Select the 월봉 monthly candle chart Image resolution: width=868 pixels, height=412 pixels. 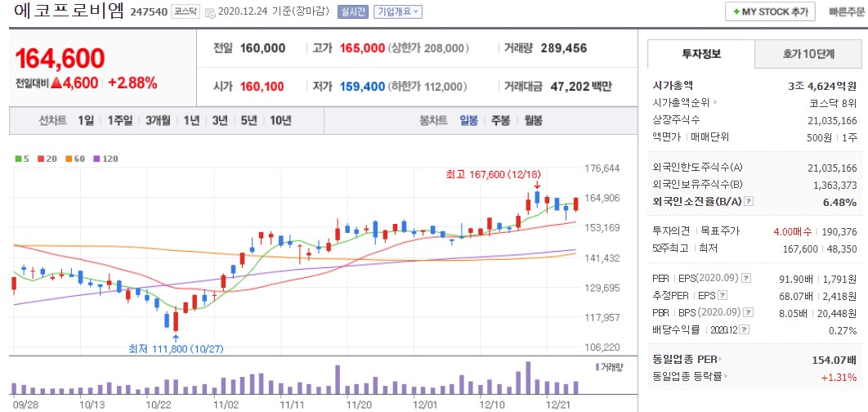(x=533, y=120)
